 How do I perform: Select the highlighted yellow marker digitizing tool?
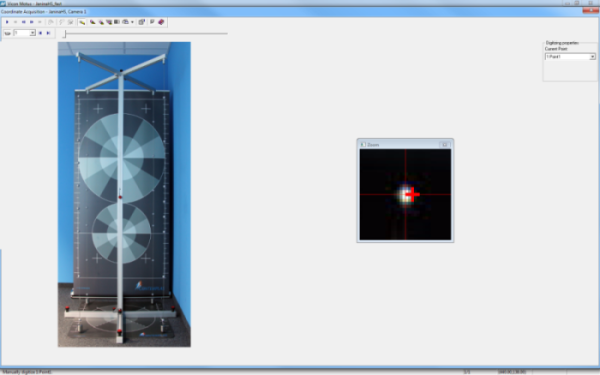click(x=82, y=22)
